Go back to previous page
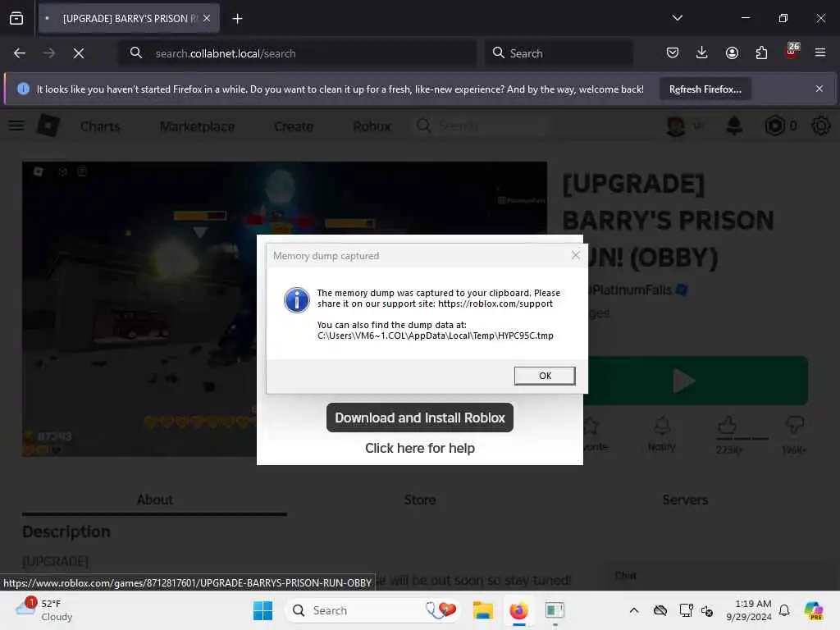This screenshot has width=840, height=630. pyautogui.click(x=20, y=53)
